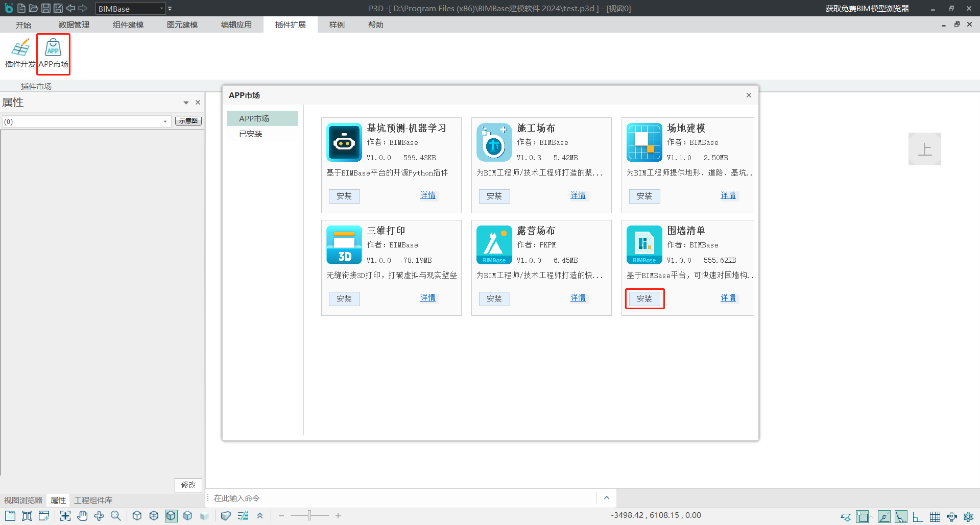Open settings gear in status bar
Image resolution: width=980 pixels, height=525 pixels.
tap(968, 517)
